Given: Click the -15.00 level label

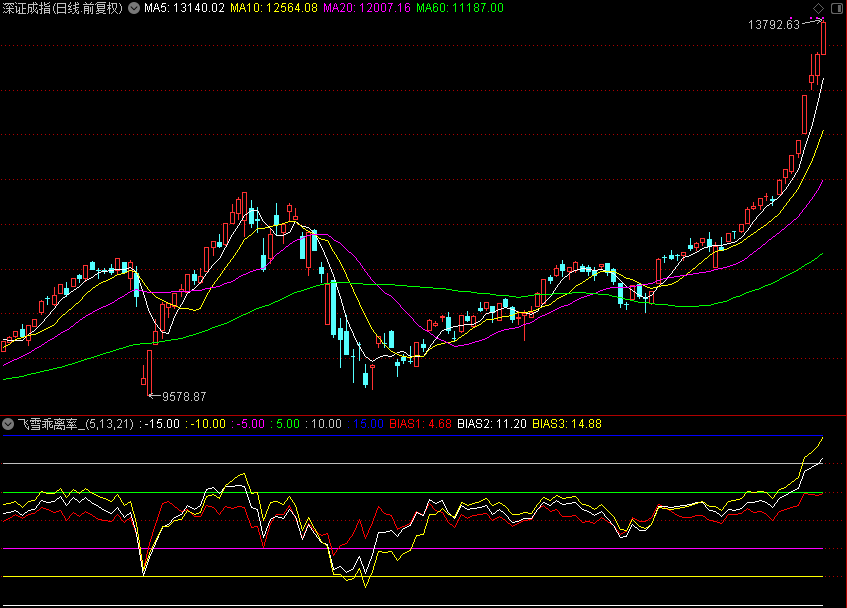Looking at the screenshot, I should (159, 424).
